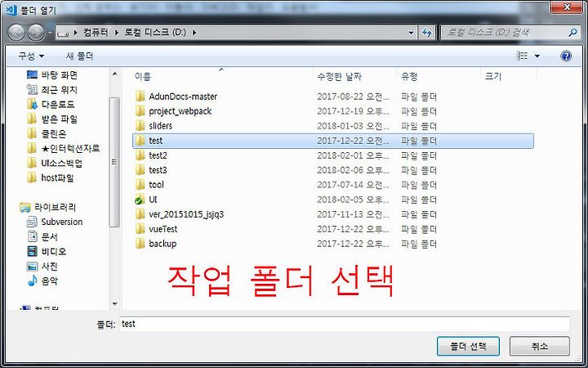The image size is (588, 368).
Task: Select the ver_20151015_jsjq3 folder icon
Action: point(140,214)
